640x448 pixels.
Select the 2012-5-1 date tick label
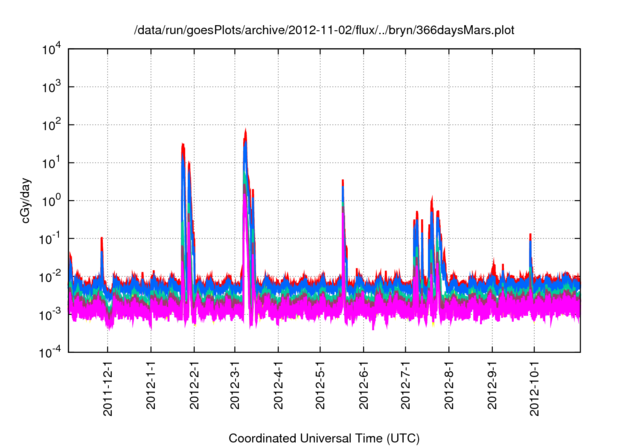point(319,387)
